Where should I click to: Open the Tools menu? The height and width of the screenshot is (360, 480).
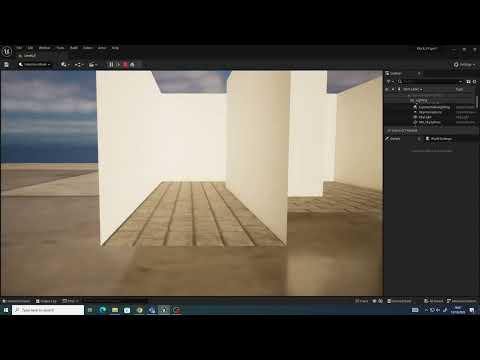coord(60,48)
